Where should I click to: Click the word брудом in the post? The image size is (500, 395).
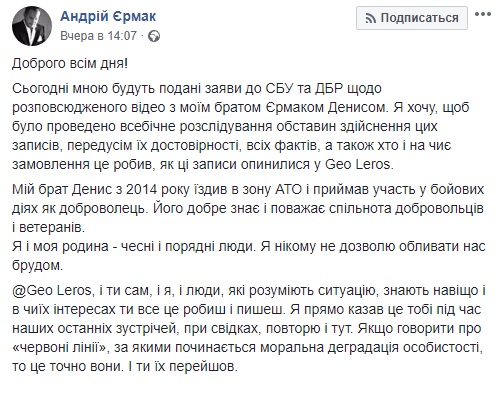point(37,266)
